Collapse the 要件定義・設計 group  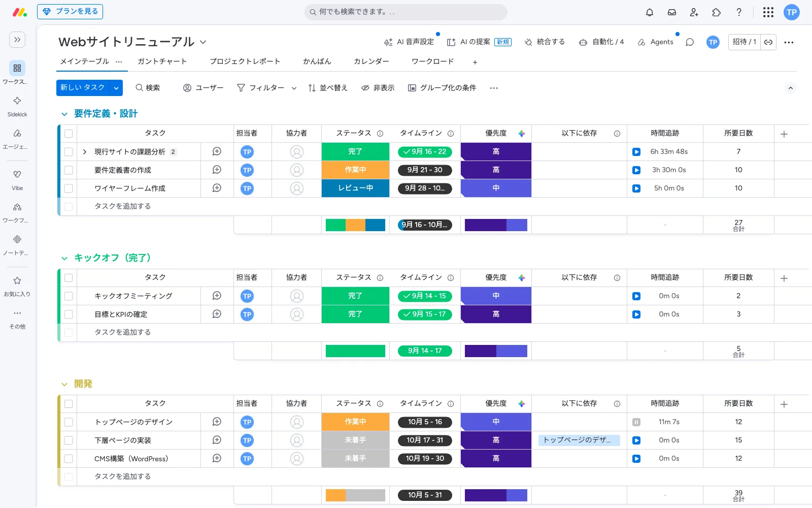click(64, 114)
